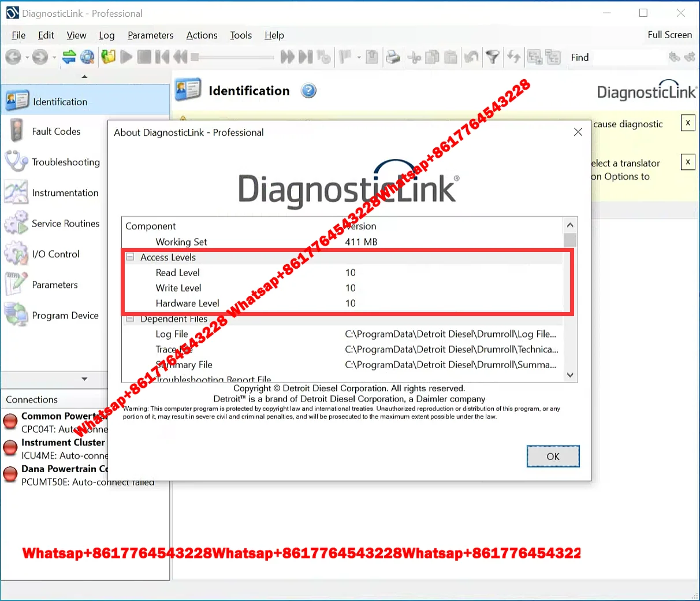The height and width of the screenshot is (601, 700).
Task: Select Identification in the sidebar
Action: pos(85,101)
